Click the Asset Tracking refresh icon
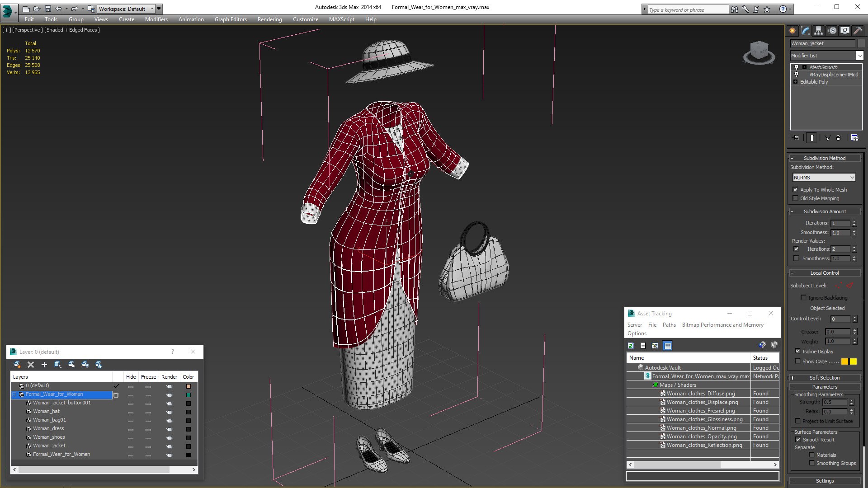Image resolution: width=868 pixels, height=488 pixels. pos(630,346)
